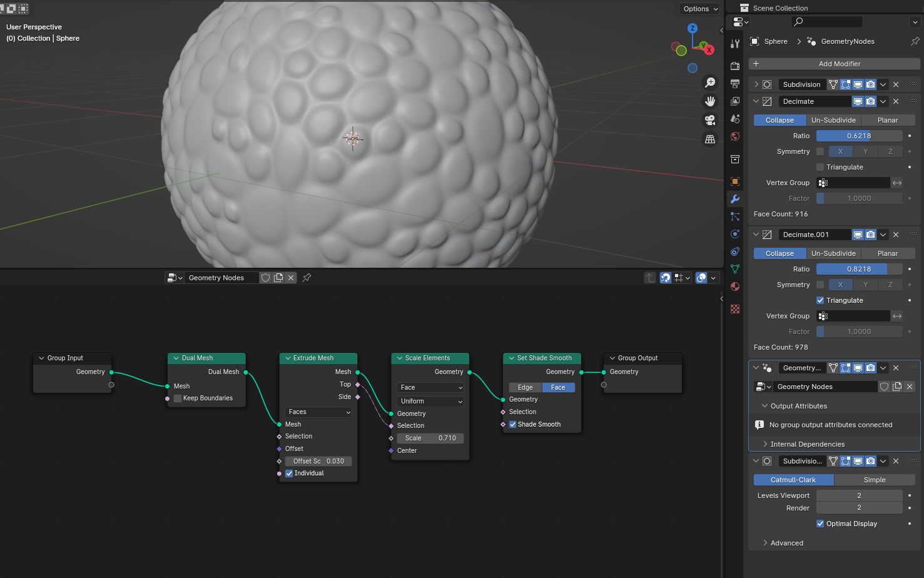Toggle viewport display of Decimate modifier
The width and height of the screenshot is (924, 578).
point(858,101)
